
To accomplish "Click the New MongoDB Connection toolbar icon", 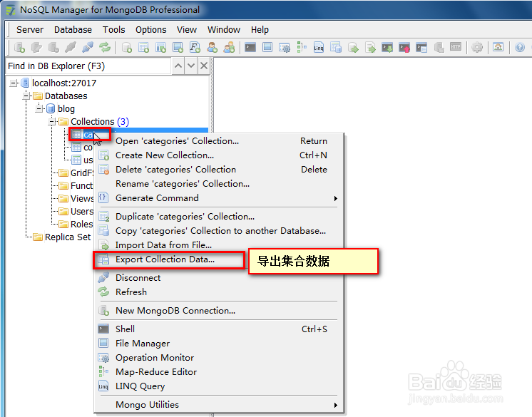I will [x=20, y=48].
